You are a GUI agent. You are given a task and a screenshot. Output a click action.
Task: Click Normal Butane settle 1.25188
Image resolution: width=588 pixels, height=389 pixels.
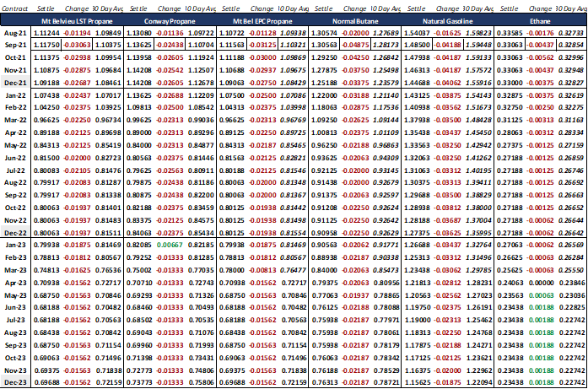pyautogui.click(x=325, y=83)
